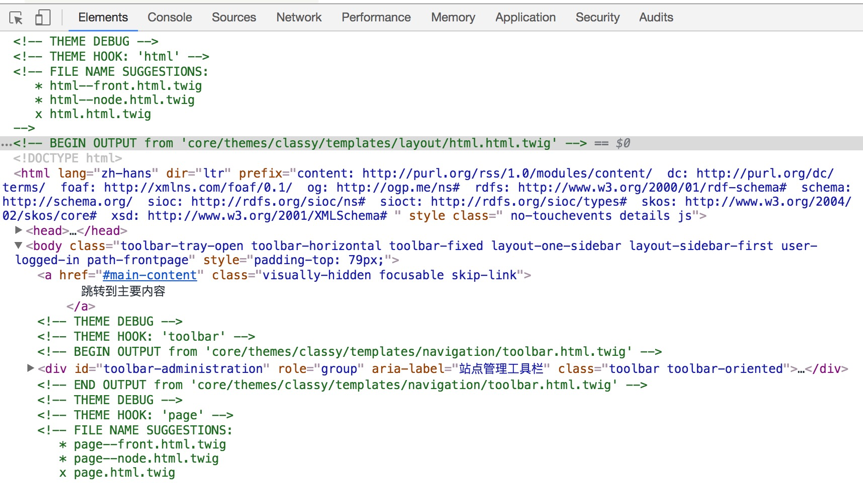
Task: Expand the head element node
Action: [x=18, y=230]
